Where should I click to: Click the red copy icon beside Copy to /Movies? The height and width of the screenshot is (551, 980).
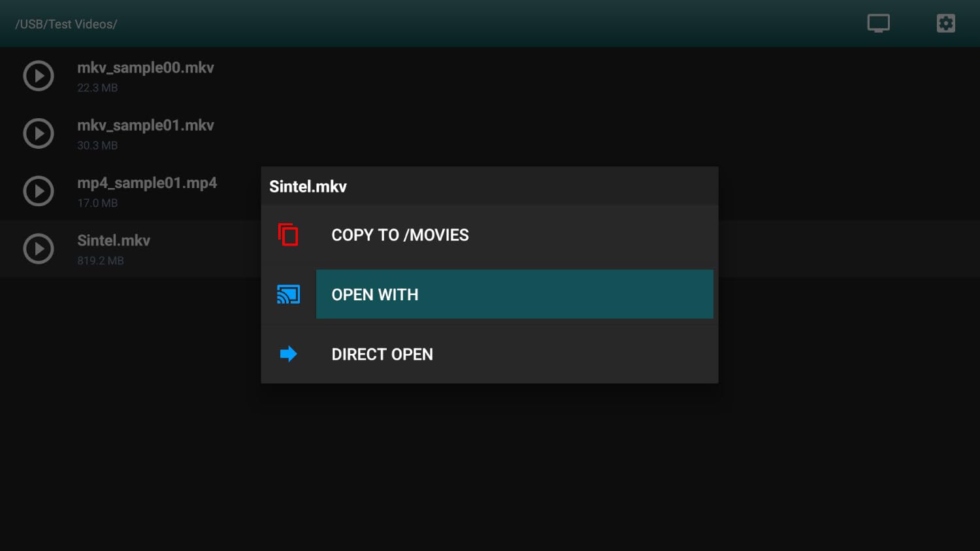(288, 235)
